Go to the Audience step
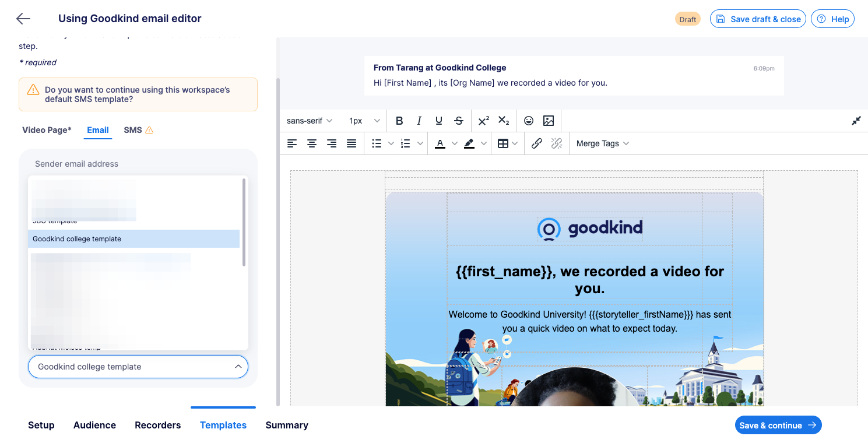868x443 pixels. tap(94, 425)
